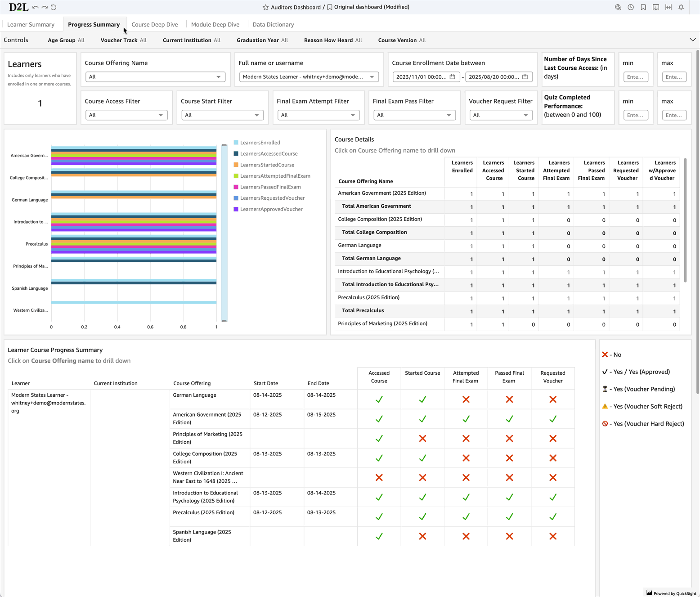Switch to the Course Deep Dive tab

(x=154, y=25)
